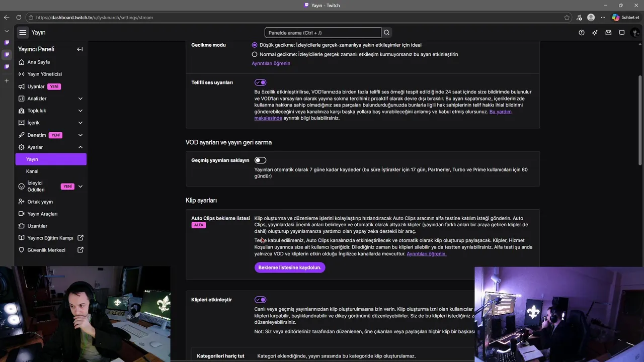The image size is (644, 362).
Task: Click Auto Clips bekleme listesi label
Action: 220,218
